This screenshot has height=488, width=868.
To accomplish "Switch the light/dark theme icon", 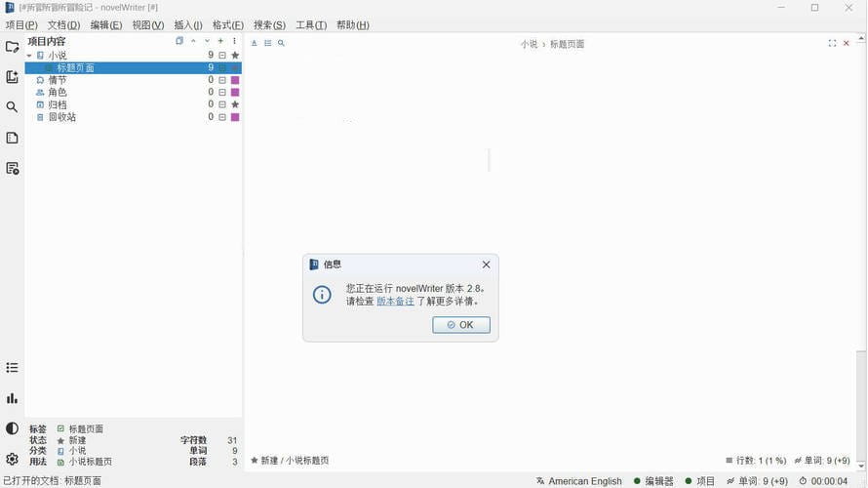I will tap(12, 428).
